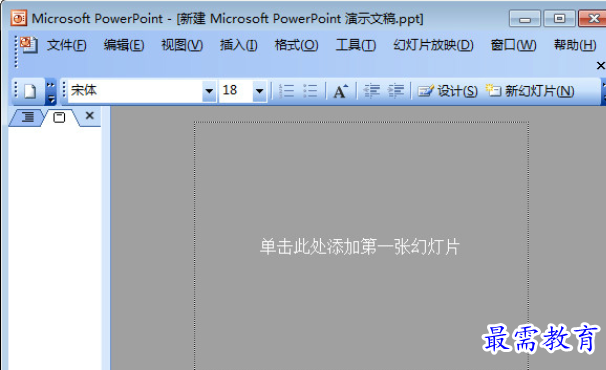The height and width of the screenshot is (370, 606).
Task: Click the PowerPoint document icon in menu bar
Action: click(29, 44)
